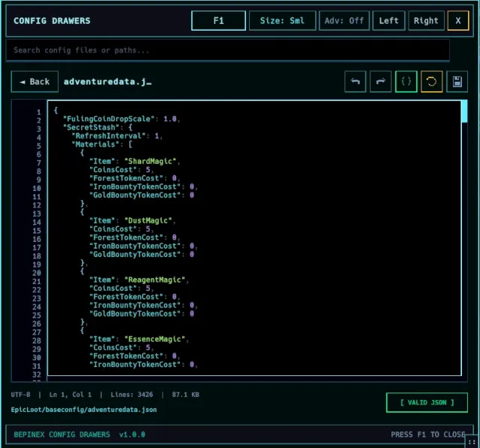This screenshot has width=480, height=448.
Task: Change panel size with Size: Sml
Action: coord(282,20)
